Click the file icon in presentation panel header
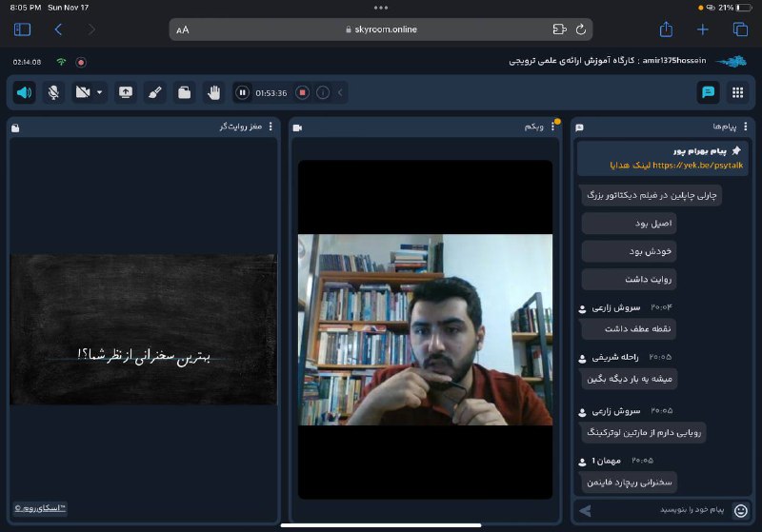Viewport: 762px width, 532px height. click(15, 128)
